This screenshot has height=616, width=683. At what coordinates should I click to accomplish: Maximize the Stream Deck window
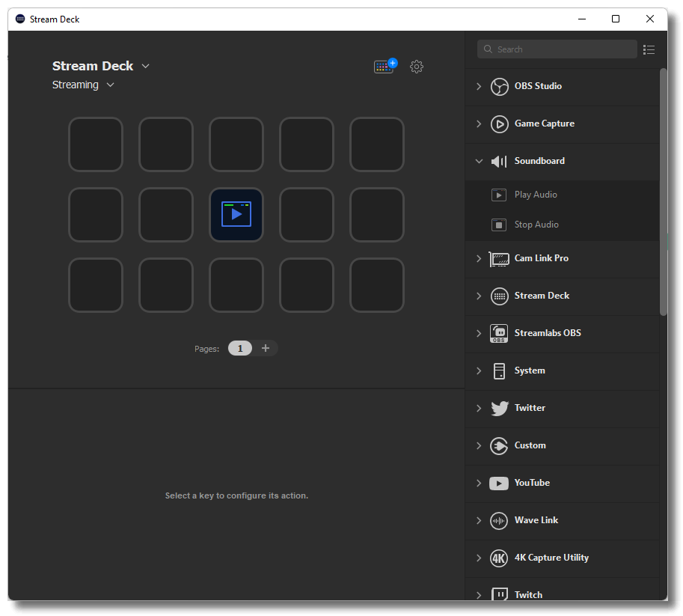pyautogui.click(x=616, y=19)
